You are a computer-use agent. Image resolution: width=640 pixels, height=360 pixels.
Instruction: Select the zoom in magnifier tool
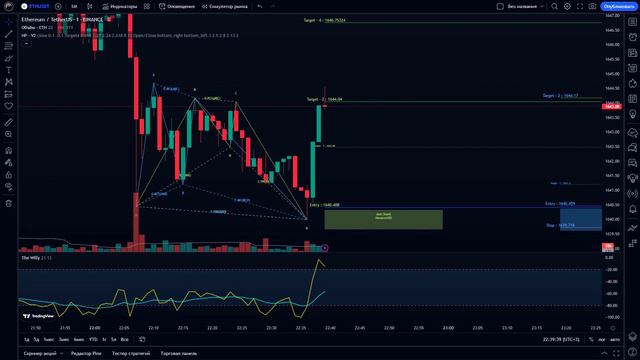[x=9, y=134]
